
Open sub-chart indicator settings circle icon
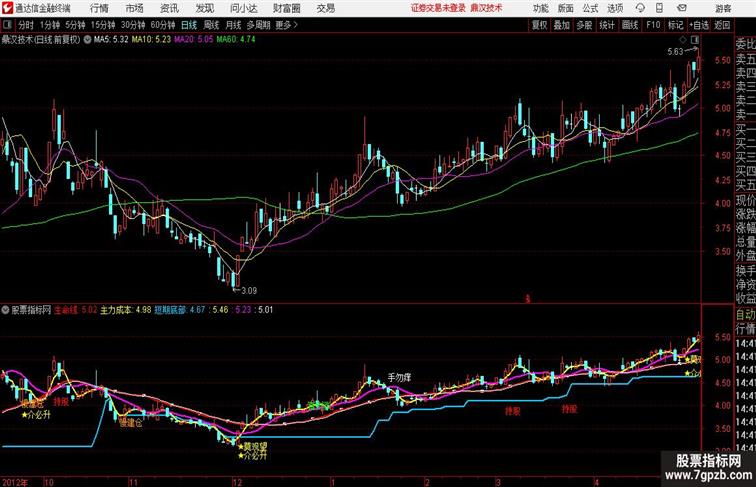pos(5,310)
